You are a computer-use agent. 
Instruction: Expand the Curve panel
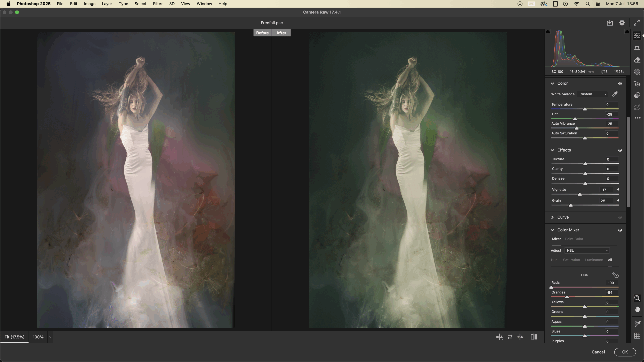(x=552, y=217)
